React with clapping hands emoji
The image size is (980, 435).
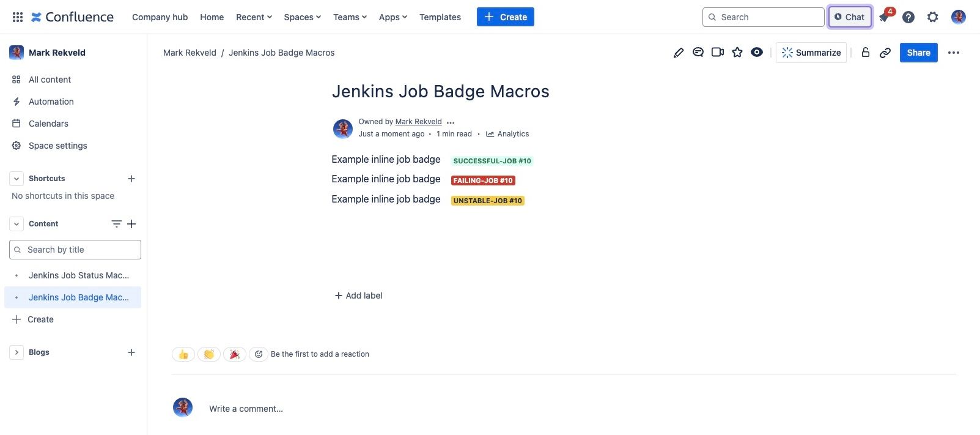209,354
